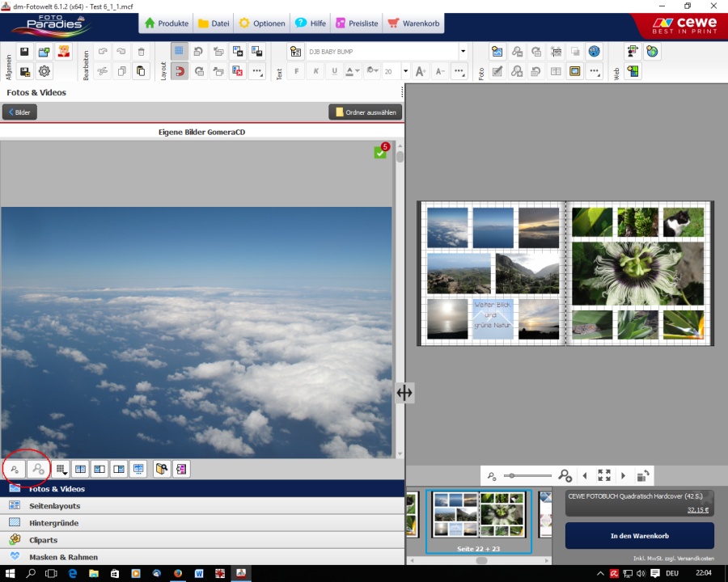Select the Seite 22 + 23 thumbnail
The image size is (728, 582).
click(478, 515)
